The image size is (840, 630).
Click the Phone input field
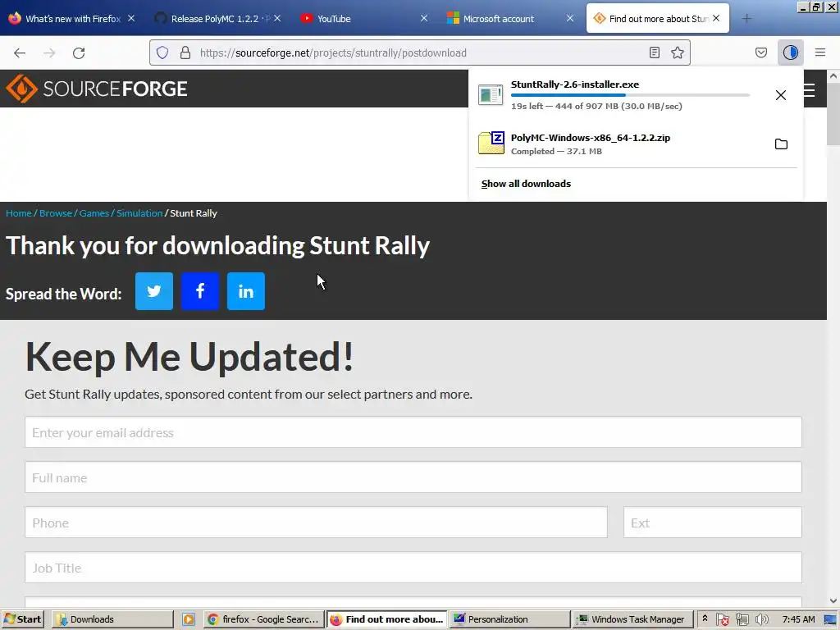[x=316, y=523]
